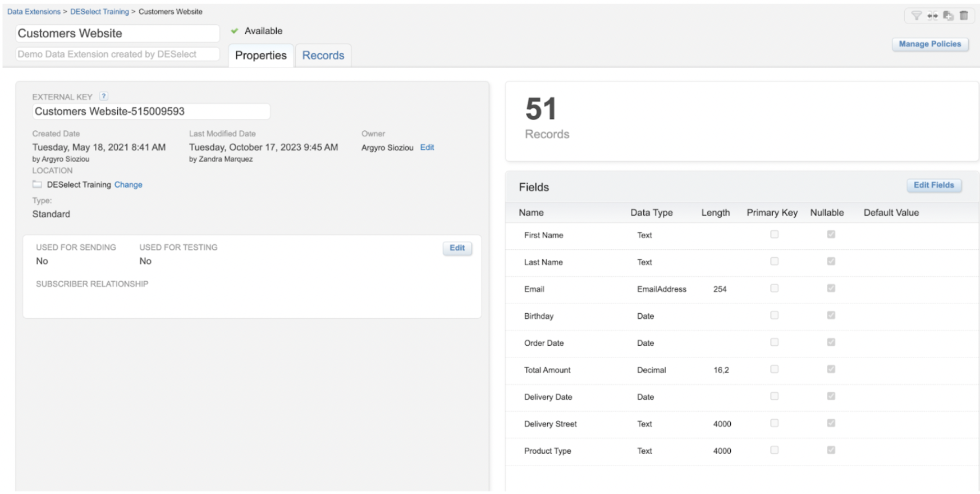Toggle Nullable checkbox for Total Amount
The width and height of the screenshot is (980, 494).
tap(831, 369)
